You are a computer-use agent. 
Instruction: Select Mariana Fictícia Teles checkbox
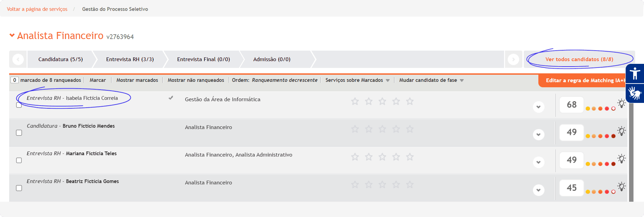[x=19, y=160]
